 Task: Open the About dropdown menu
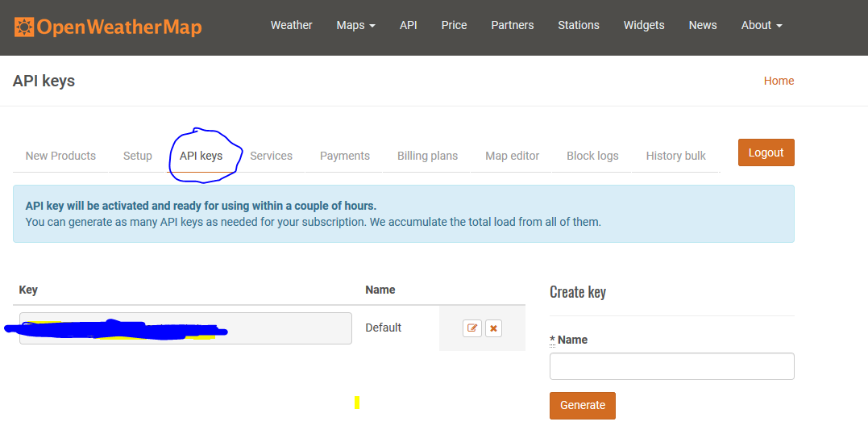[x=762, y=26]
